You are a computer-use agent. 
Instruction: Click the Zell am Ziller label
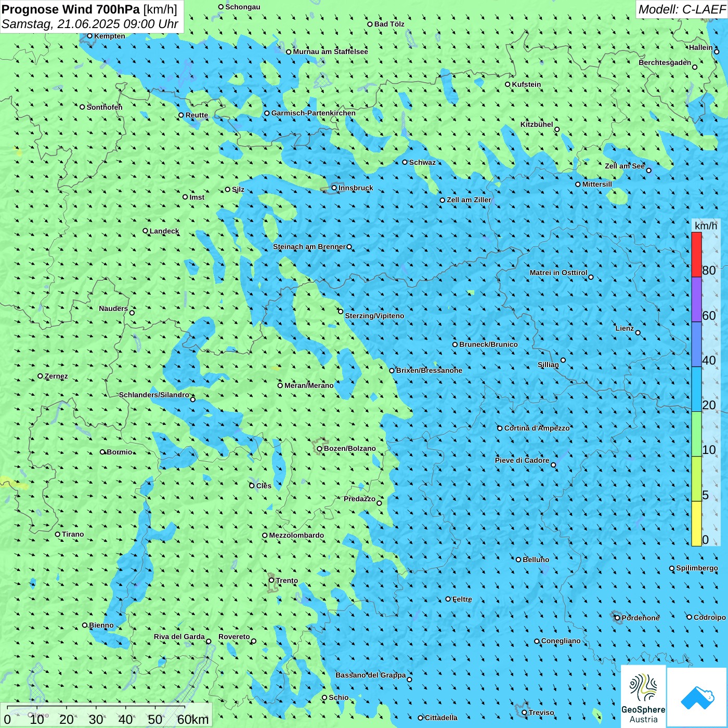click(469, 200)
